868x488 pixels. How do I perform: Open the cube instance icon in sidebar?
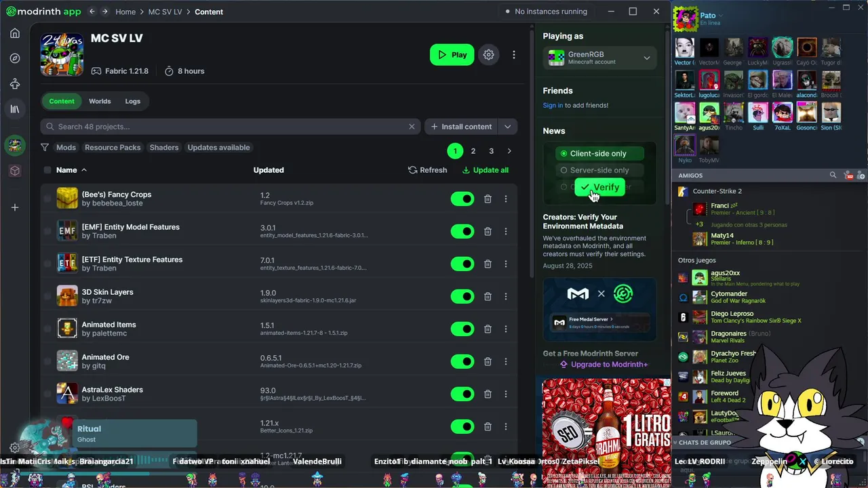click(x=15, y=171)
